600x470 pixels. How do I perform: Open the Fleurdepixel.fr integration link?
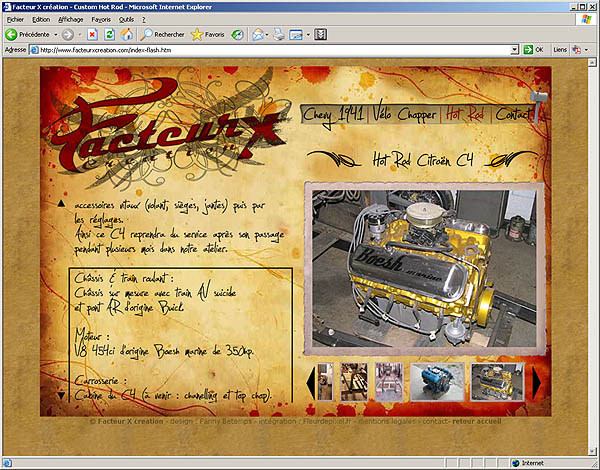tap(326, 421)
